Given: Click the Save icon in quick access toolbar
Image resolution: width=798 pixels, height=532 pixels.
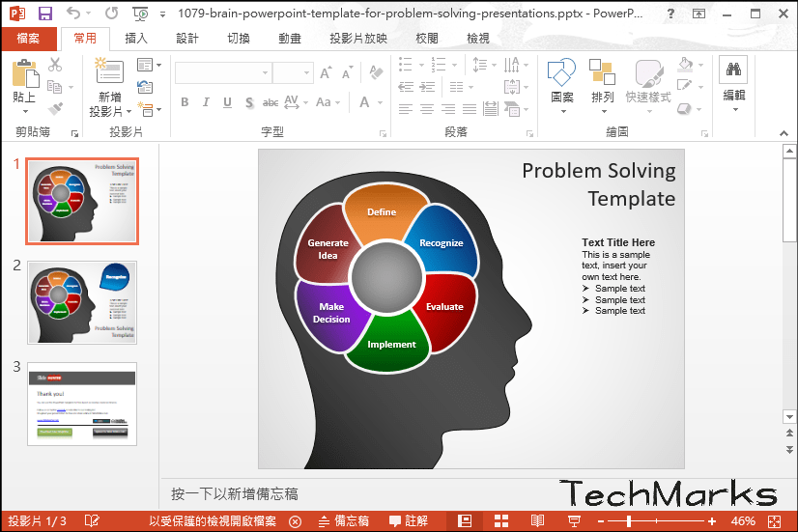Looking at the screenshot, I should click(44, 14).
